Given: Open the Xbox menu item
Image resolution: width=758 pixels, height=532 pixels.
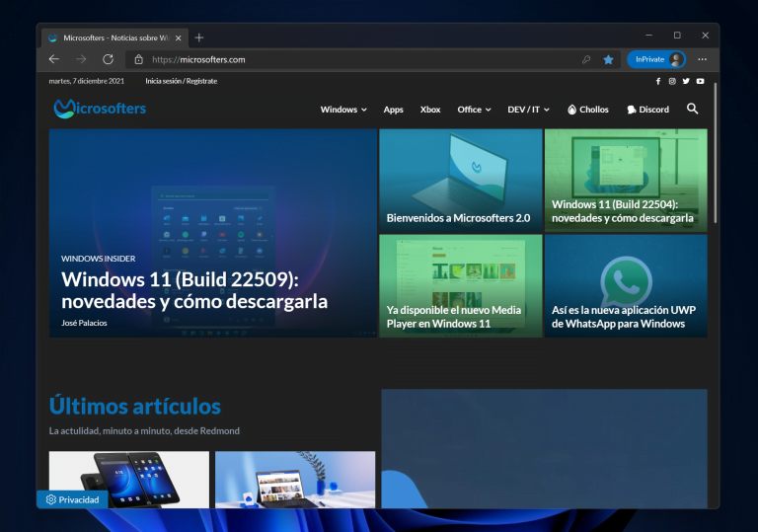Looking at the screenshot, I should pyautogui.click(x=430, y=110).
